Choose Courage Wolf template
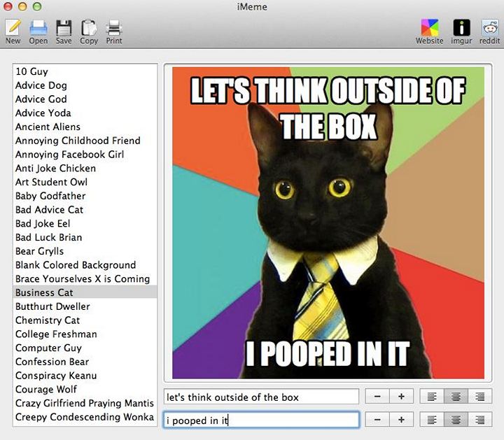The height and width of the screenshot is (440, 504). pos(85,389)
